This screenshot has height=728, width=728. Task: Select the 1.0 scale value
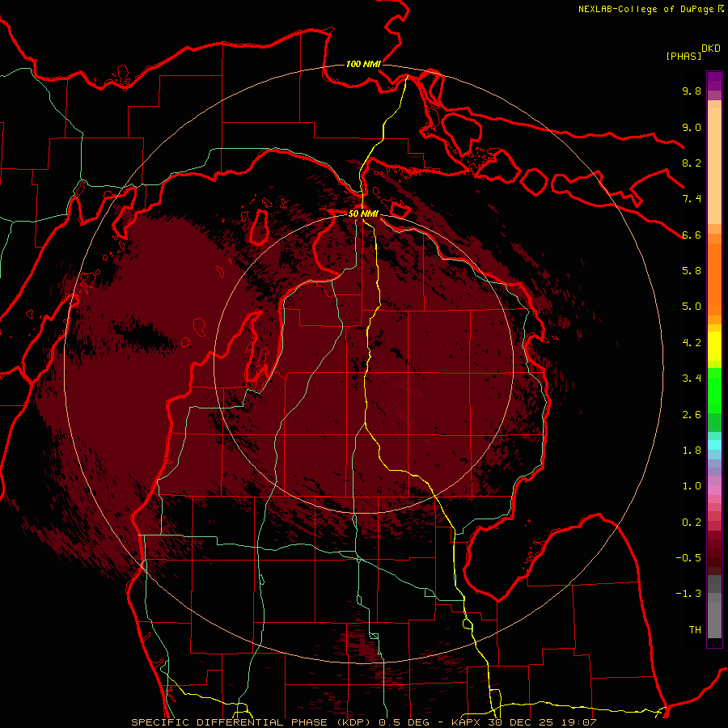click(692, 486)
